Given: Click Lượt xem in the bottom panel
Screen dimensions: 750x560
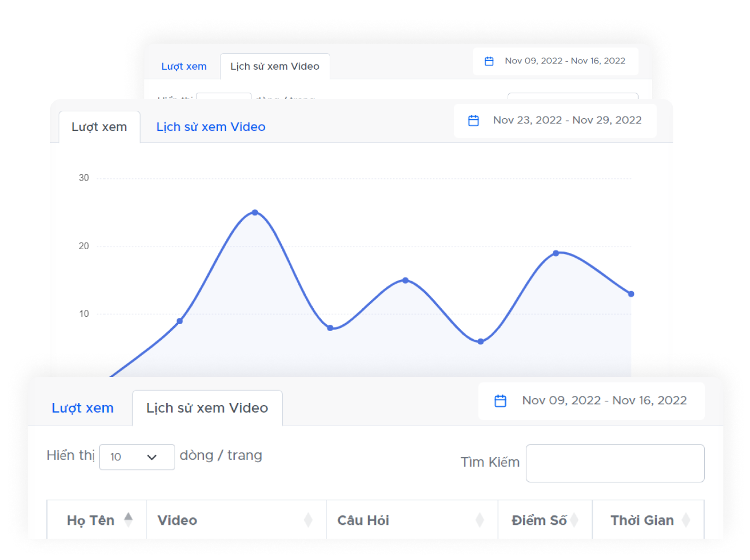Looking at the screenshot, I should pyautogui.click(x=83, y=407).
